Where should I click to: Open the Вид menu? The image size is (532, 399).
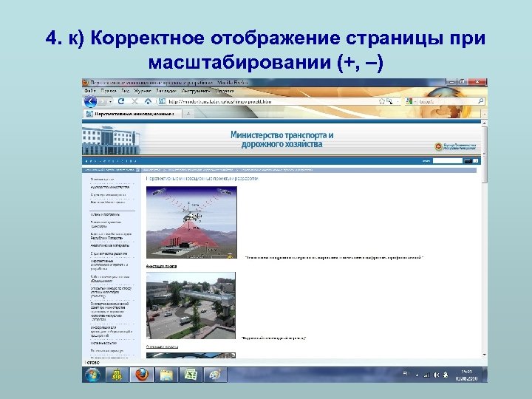point(125,91)
